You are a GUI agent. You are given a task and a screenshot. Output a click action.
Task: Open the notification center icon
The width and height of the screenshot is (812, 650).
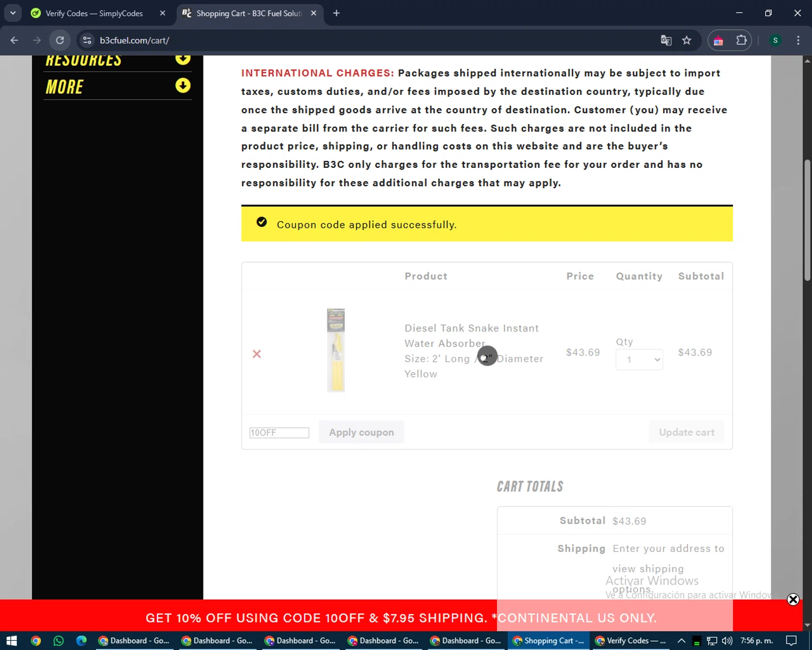click(791, 641)
